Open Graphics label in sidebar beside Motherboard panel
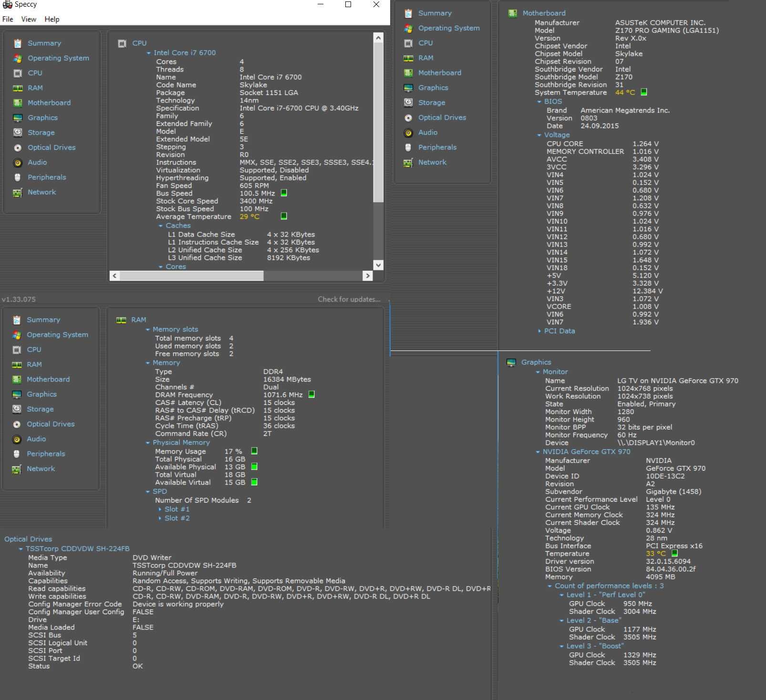766x700 pixels. pyautogui.click(x=433, y=88)
